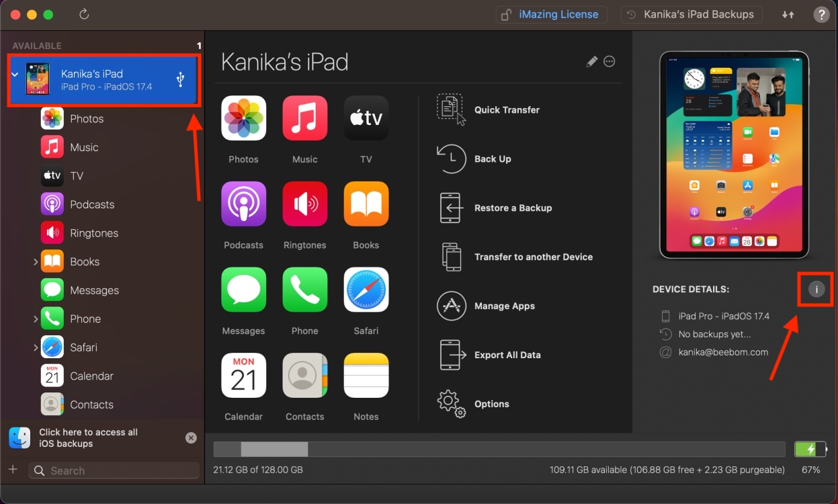Click inside the Search field
This screenshot has width=838, height=504.
(x=114, y=470)
